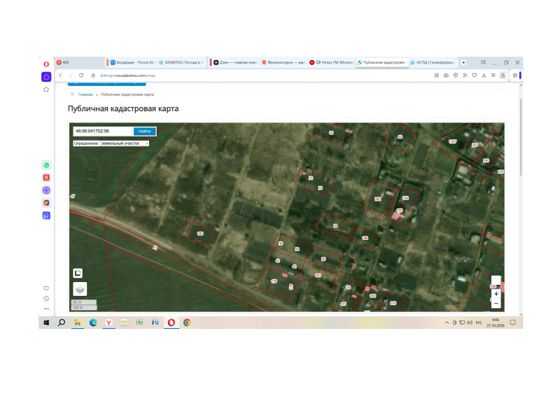This screenshot has height=396, width=560.
Task: Switch to the radio FM tab
Action: (331, 62)
